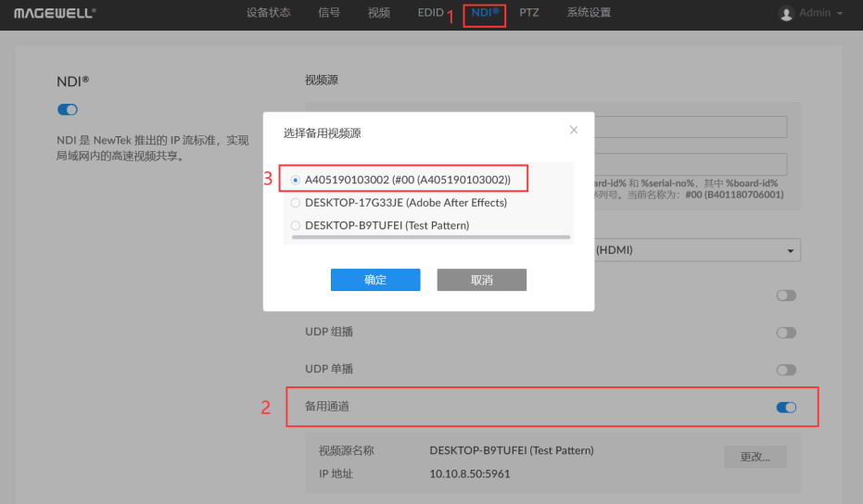Choose DESKTOP-17G33JE Adobe After Effects source
Viewport: 863px width, 504px height.
[296, 202]
